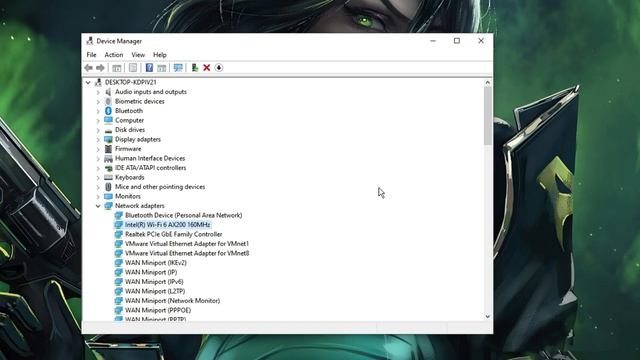Collapse the DESKTOP-KDPIV21 root node
This screenshot has width=640, height=360.
[88, 82]
